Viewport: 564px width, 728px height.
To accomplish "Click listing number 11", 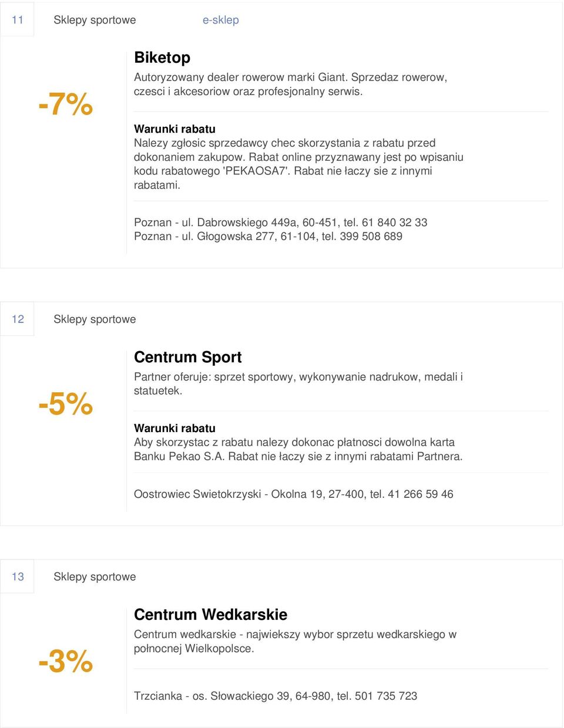I will click(x=18, y=20).
